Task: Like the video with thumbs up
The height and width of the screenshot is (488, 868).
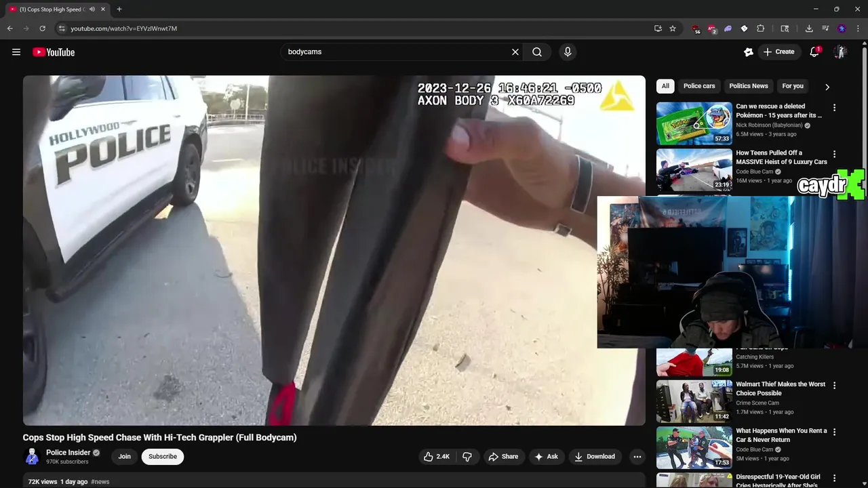Action: [x=436, y=457]
